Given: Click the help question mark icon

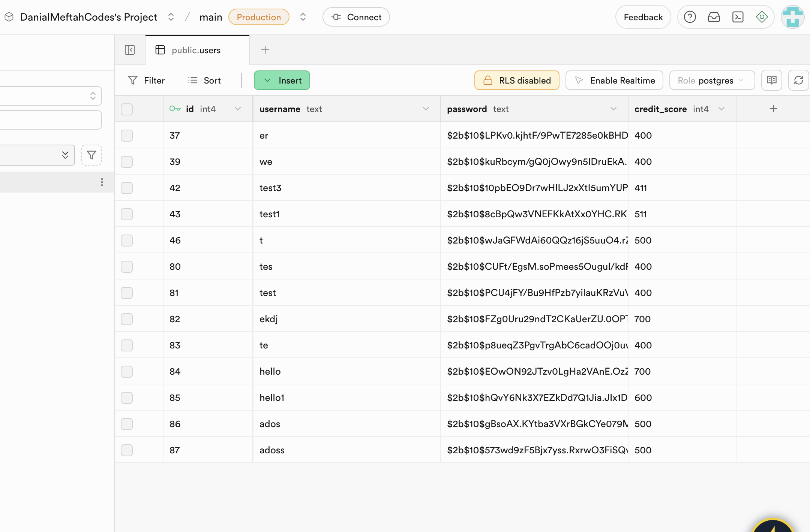Looking at the screenshot, I should click(690, 17).
